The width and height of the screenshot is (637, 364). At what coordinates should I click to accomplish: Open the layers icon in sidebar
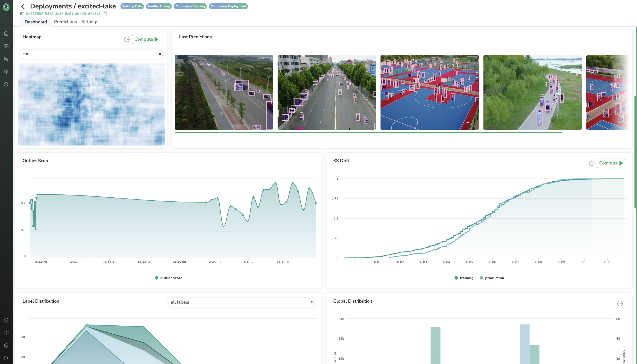tap(6, 71)
